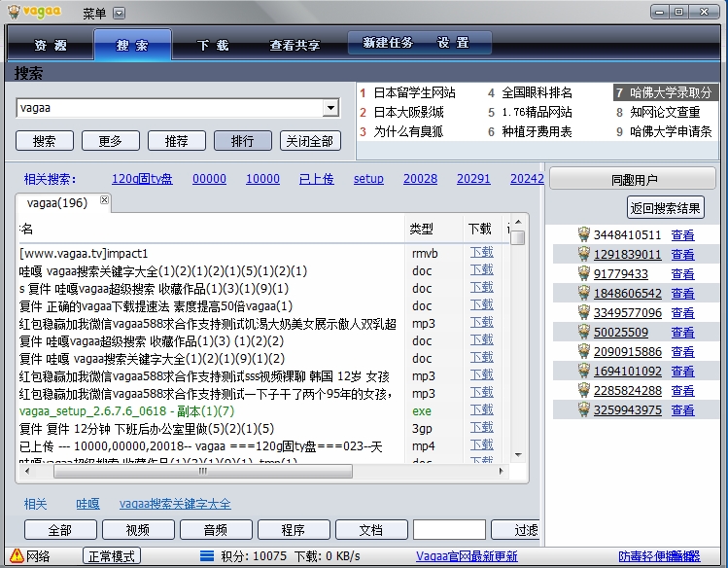Open related search link setup

(368, 179)
